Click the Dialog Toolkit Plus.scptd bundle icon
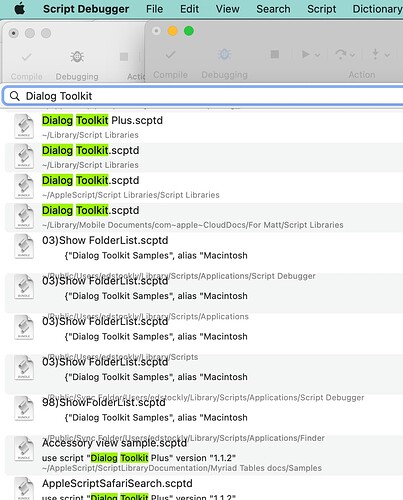This screenshot has width=403, height=500. pos(24,126)
